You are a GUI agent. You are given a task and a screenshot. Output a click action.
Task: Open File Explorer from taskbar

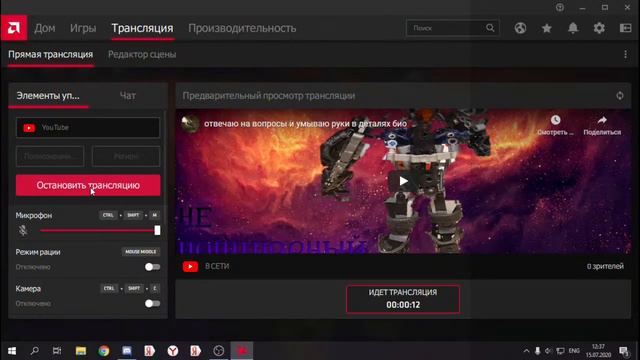[x=81, y=351]
